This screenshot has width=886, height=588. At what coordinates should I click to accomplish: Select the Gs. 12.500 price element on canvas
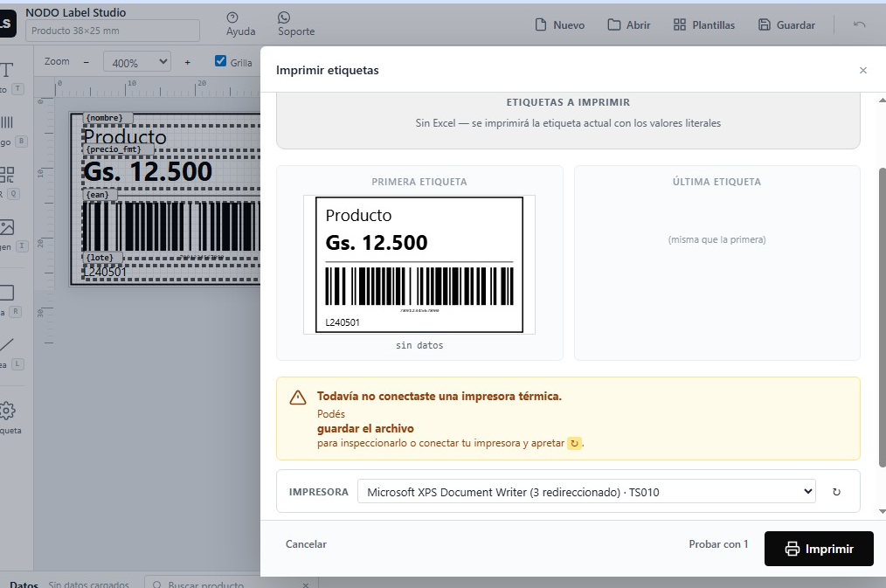pos(148,171)
